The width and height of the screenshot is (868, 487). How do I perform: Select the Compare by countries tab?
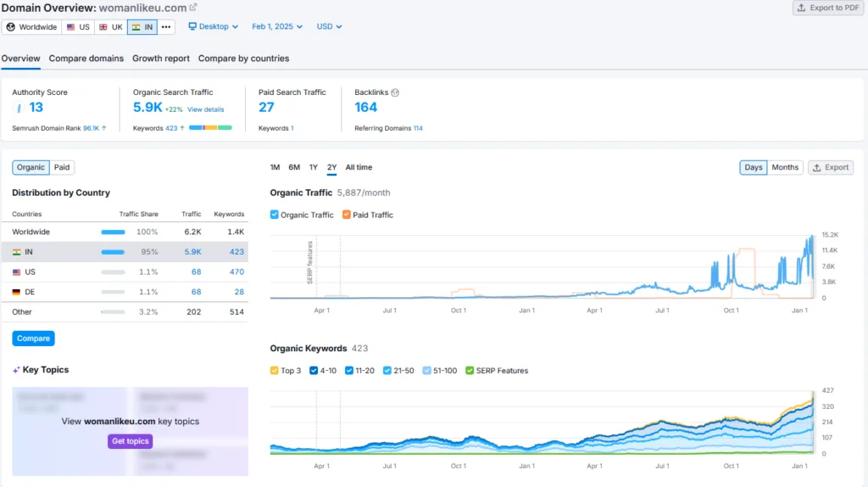[x=243, y=59]
